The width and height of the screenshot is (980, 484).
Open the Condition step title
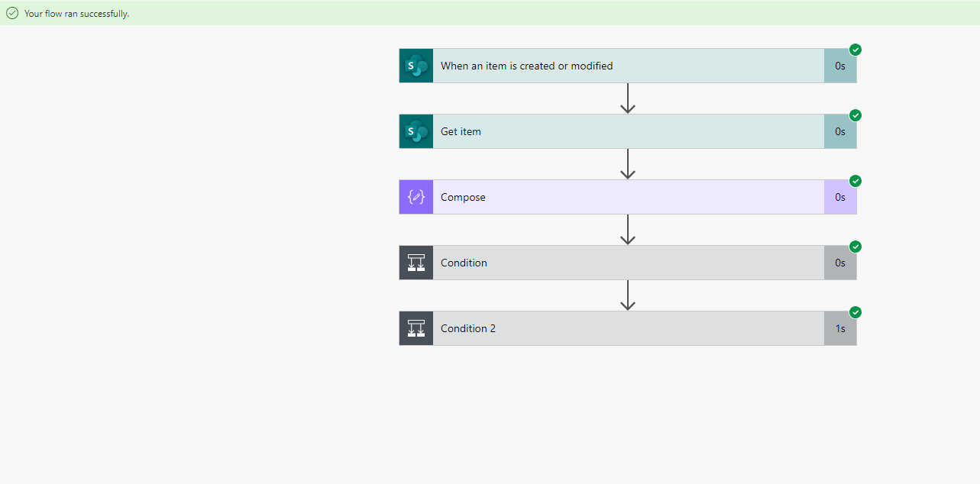tap(464, 263)
